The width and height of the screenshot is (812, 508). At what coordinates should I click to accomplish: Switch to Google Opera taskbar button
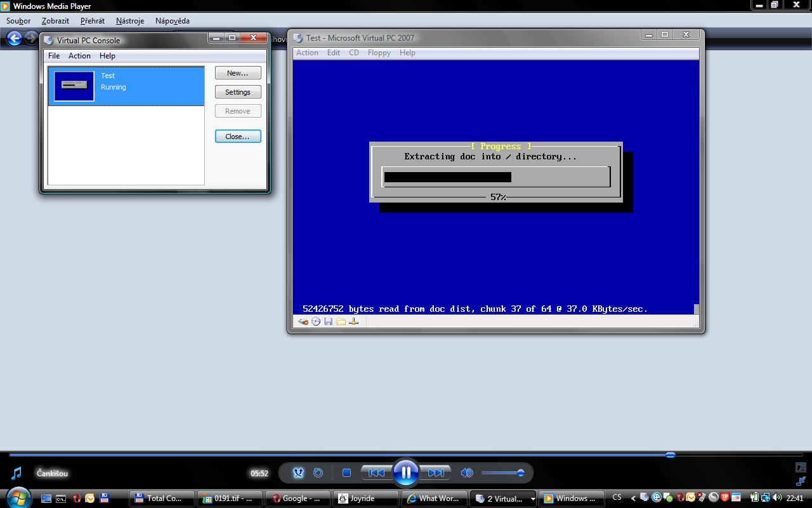[297, 498]
